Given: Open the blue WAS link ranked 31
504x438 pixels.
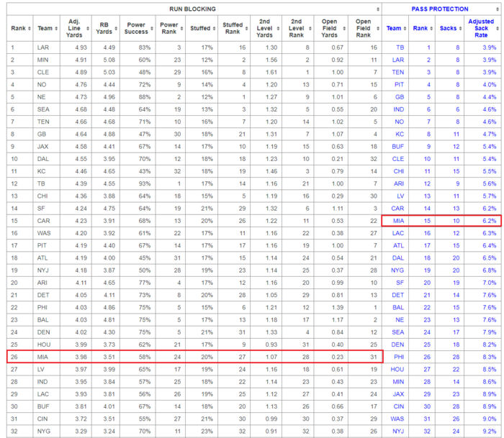Looking at the screenshot, I should tap(397, 419).
